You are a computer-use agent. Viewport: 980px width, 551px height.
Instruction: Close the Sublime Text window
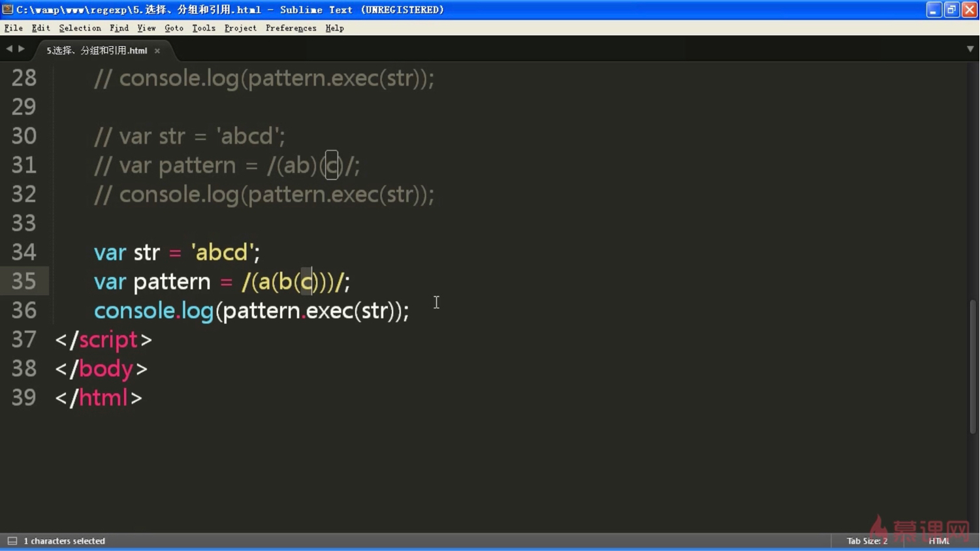coord(969,9)
